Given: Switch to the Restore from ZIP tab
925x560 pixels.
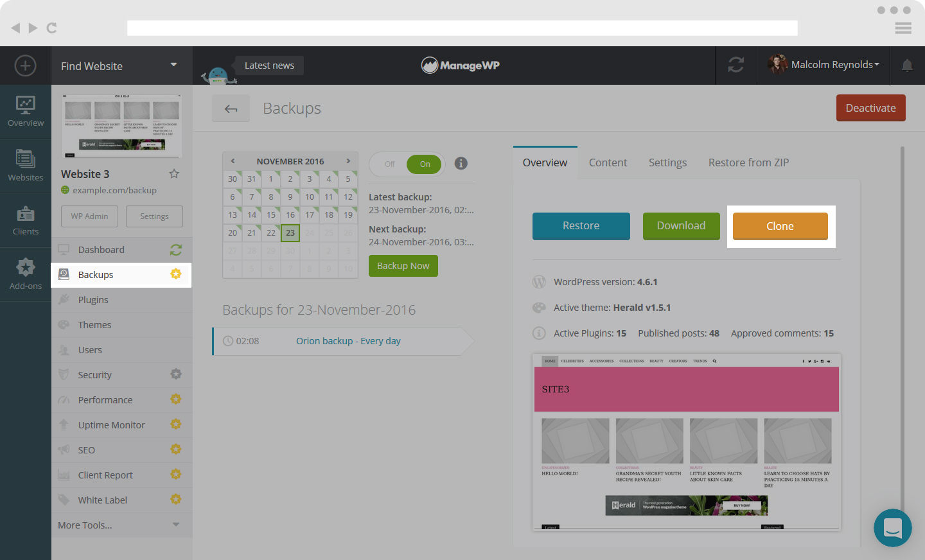Looking at the screenshot, I should 748,162.
